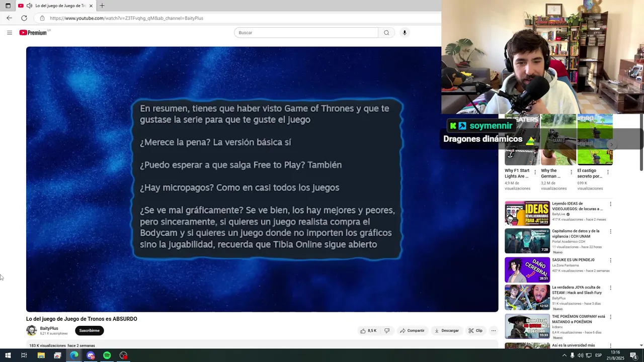This screenshot has width=644, height=362.
Task: Expand the system tray hidden icons chevron
Action: coord(564,355)
